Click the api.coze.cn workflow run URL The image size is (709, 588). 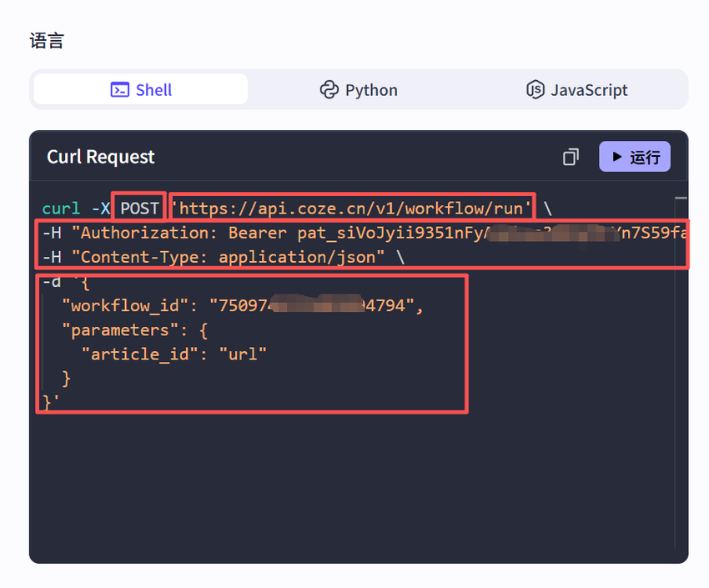[351, 209]
